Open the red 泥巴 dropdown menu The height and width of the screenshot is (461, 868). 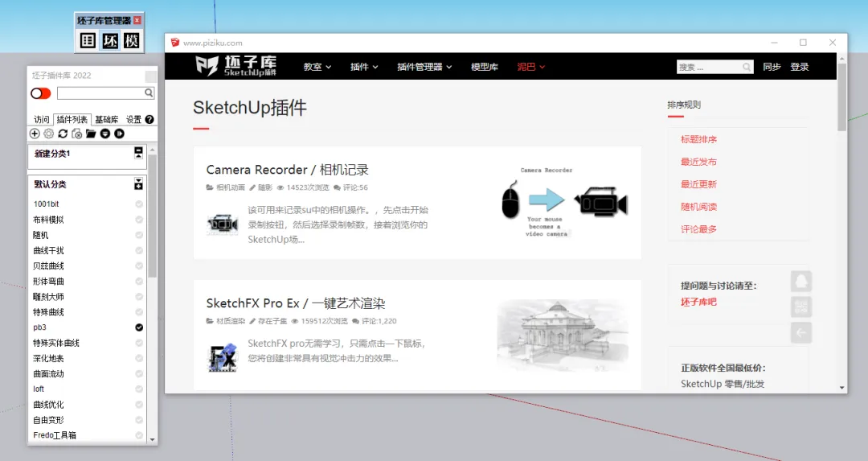531,67
